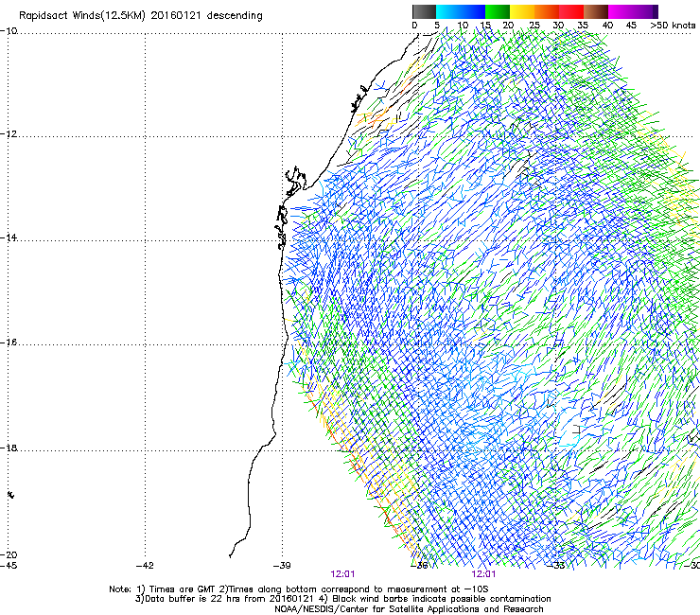Click the gray 0-5 knots legend swatch
The height and width of the screenshot is (615, 700).
pyautogui.click(x=424, y=11)
